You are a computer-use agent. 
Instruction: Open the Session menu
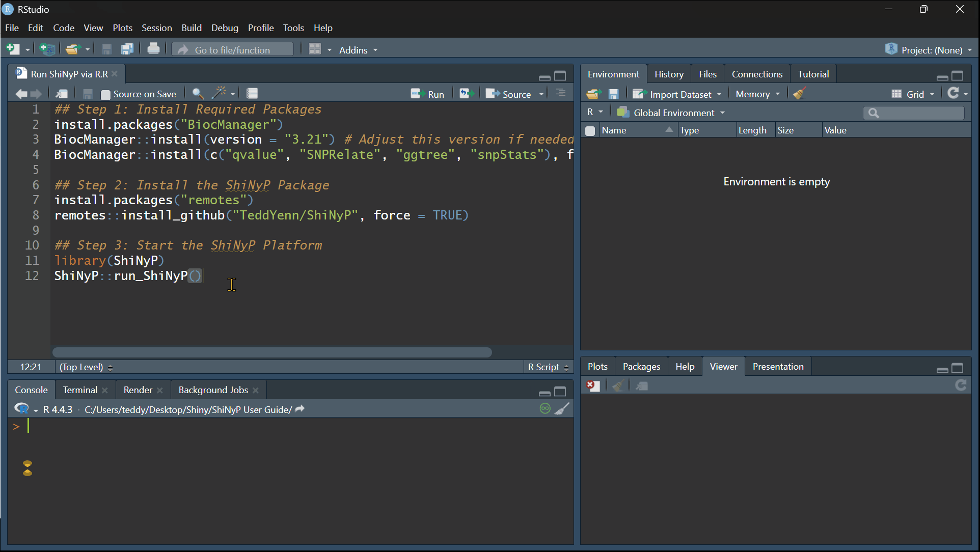point(156,28)
